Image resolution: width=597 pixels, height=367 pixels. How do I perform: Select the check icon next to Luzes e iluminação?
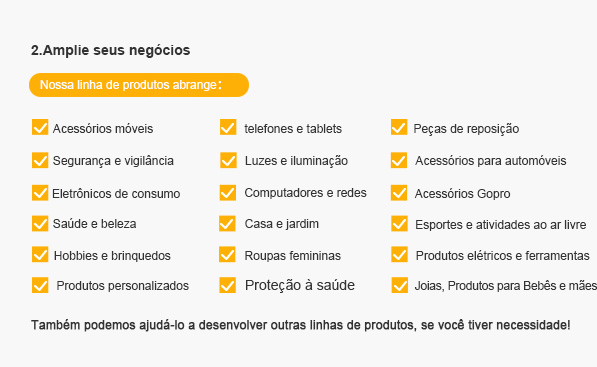click(x=228, y=160)
